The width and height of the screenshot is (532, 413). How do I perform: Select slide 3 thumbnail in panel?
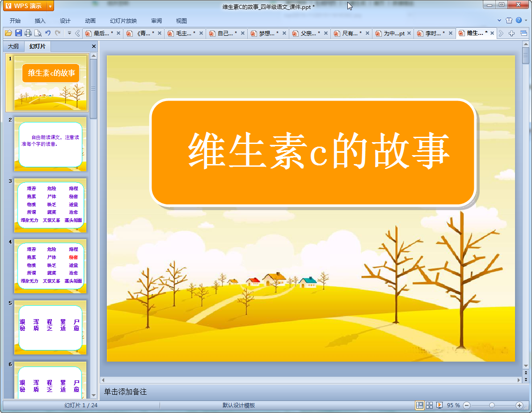50,205
